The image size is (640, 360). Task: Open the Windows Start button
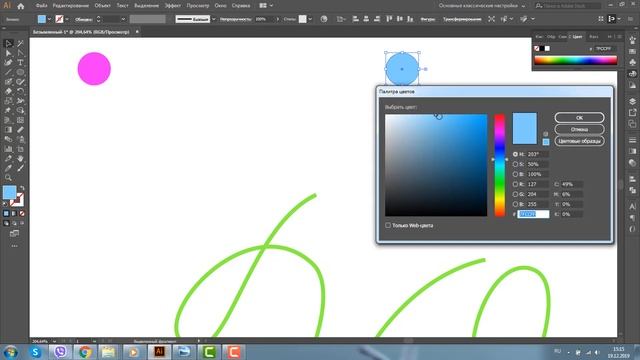(10, 352)
